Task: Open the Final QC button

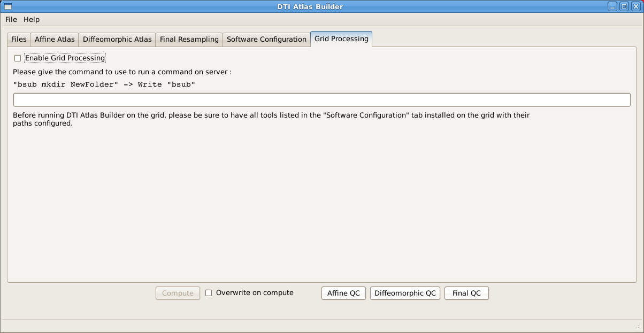Action: (466, 293)
